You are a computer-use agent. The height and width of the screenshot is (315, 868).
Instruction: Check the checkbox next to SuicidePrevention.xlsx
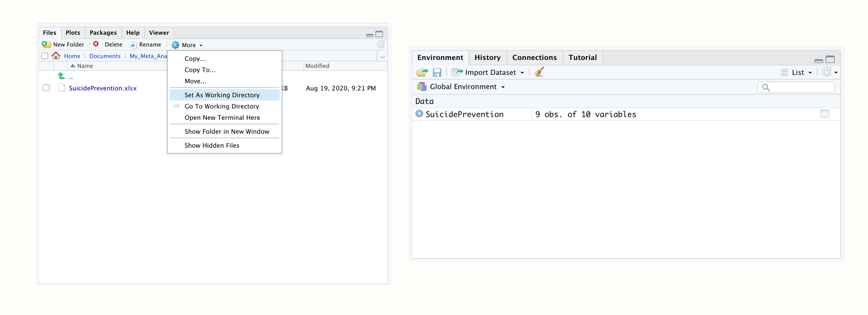[x=46, y=88]
